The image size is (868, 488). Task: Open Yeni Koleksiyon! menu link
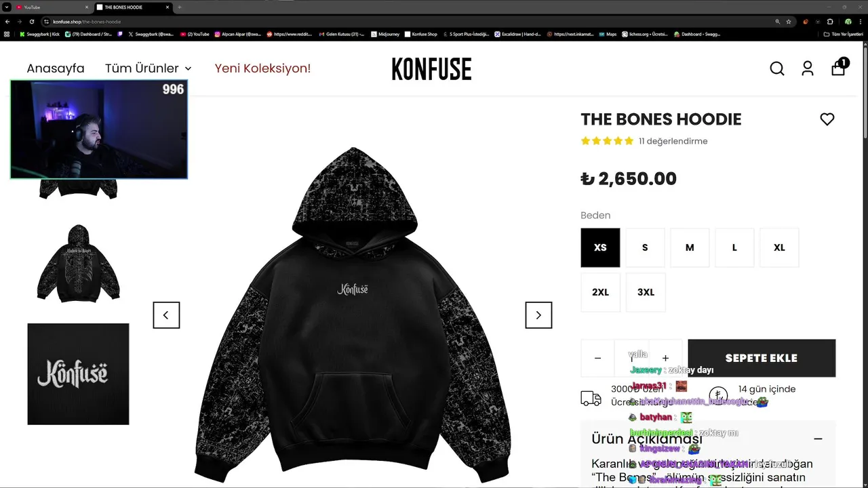[262, 68]
